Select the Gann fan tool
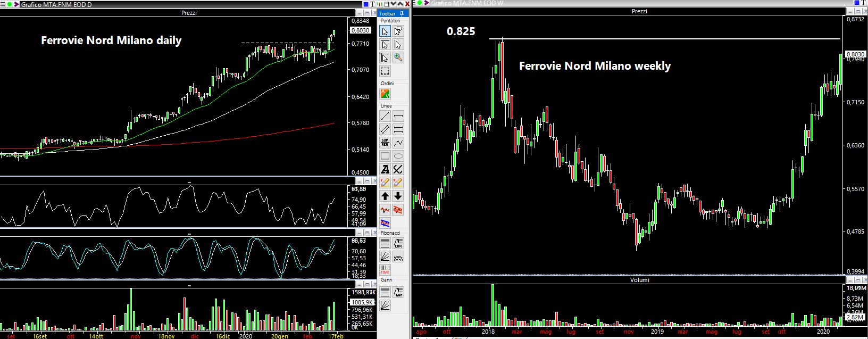The width and height of the screenshot is (868, 339). pos(385,305)
